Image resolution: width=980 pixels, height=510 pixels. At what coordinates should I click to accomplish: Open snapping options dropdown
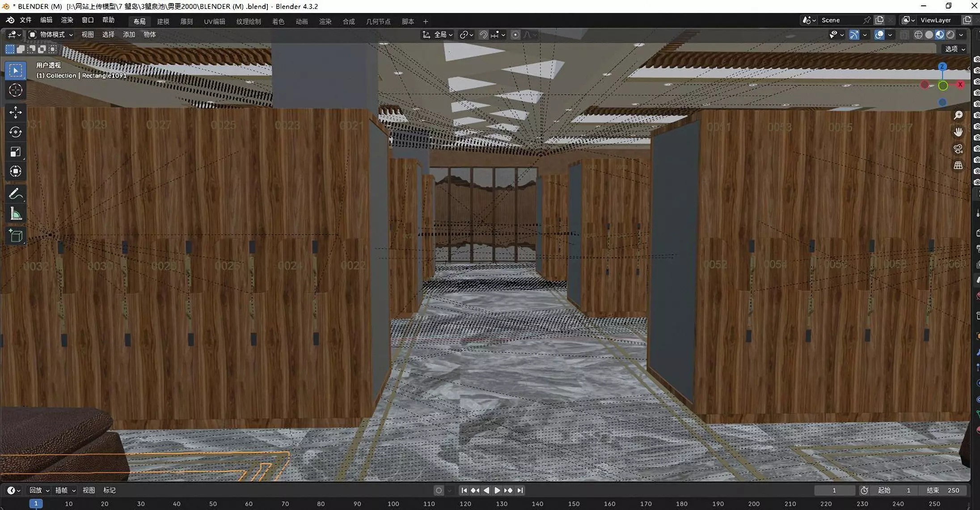498,34
